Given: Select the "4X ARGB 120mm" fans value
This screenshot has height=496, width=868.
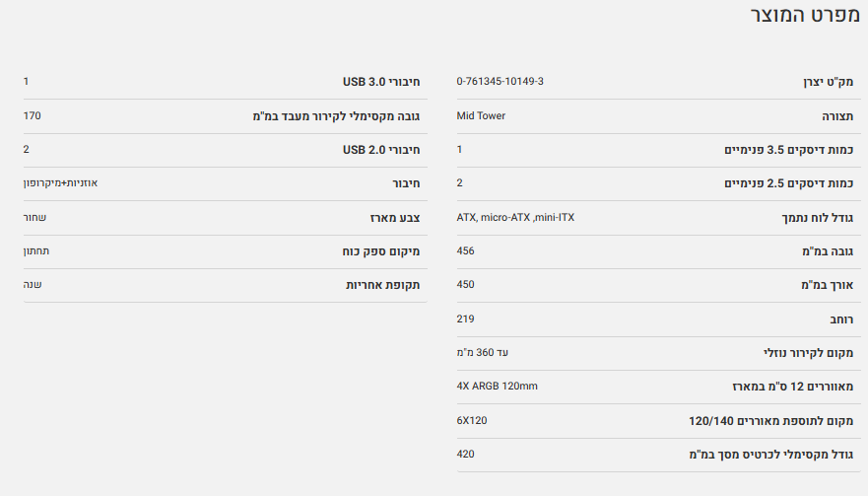Looking at the screenshot, I should [498, 386].
